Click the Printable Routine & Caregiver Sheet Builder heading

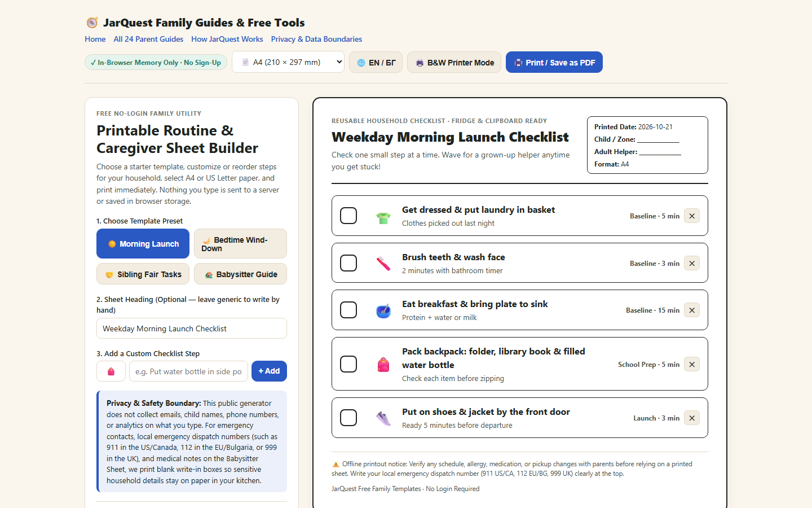tap(177, 139)
